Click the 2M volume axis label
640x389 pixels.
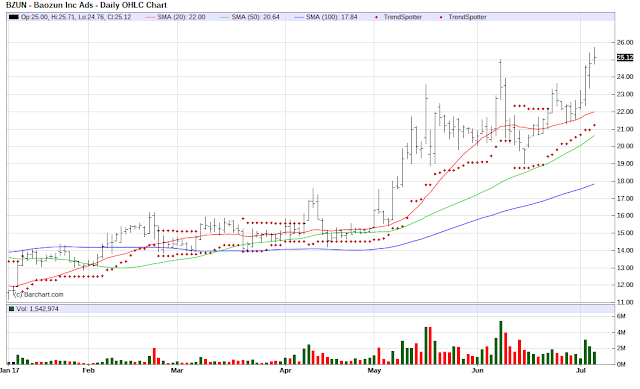pos(621,348)
